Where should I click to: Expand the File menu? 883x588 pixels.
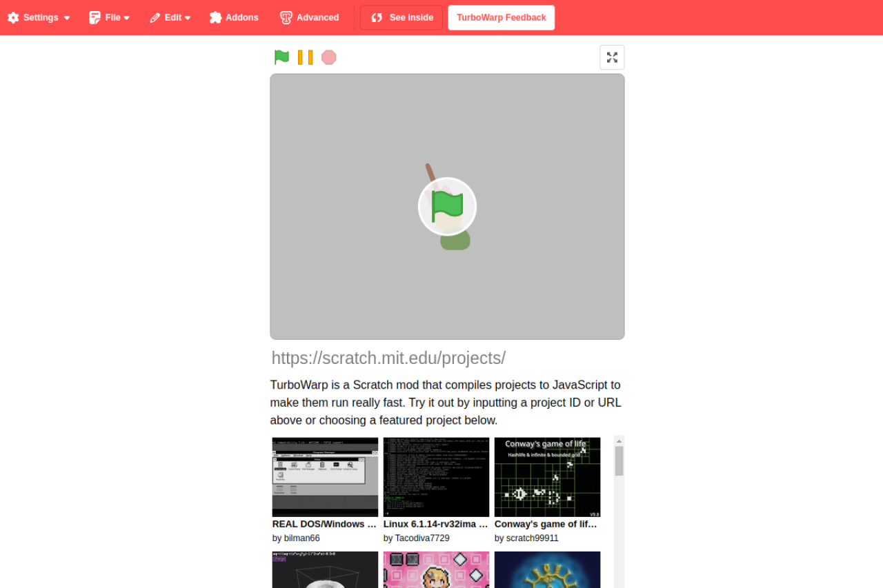(110, 18)
